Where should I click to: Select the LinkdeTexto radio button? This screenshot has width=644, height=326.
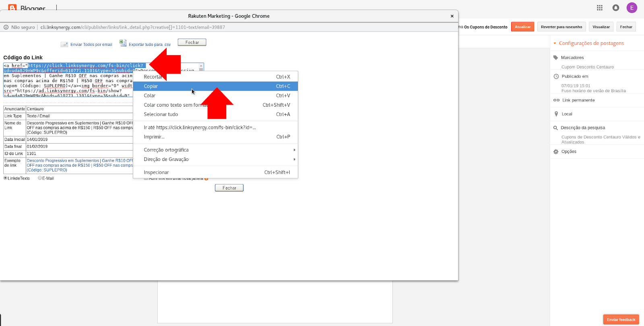click(x=5, y=178)
